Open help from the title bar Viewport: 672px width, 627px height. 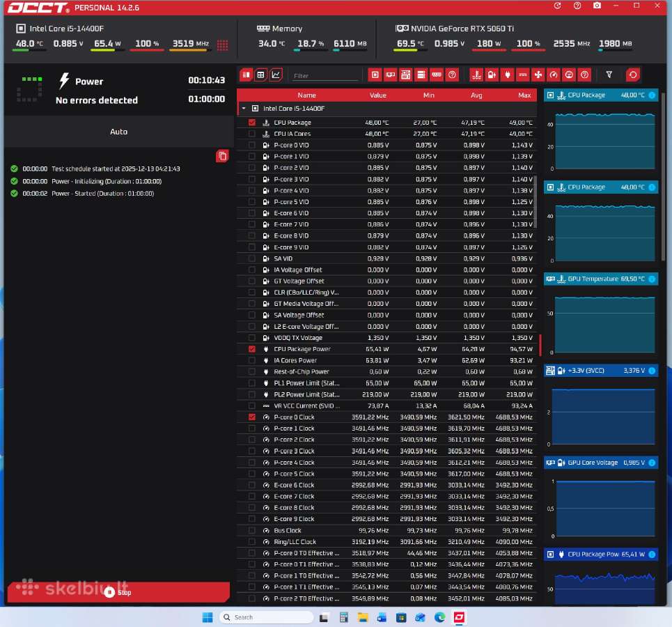[x=577, y=6]
